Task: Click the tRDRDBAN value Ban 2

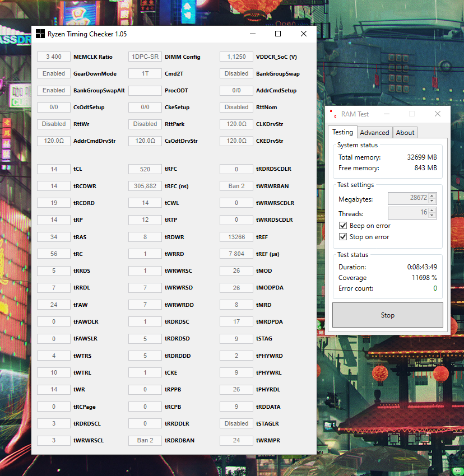Action: point(145,441)
